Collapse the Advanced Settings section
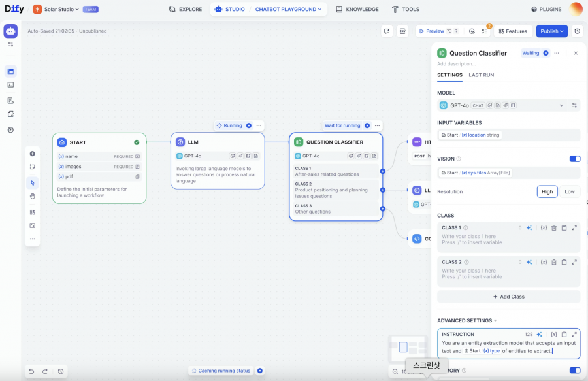Viewport: 588px width, 381px height. [466, 320]
